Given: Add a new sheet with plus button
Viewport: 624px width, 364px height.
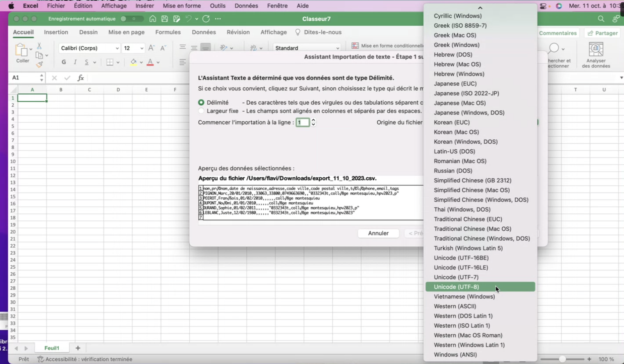Looking at the screenshot, I should 78,348.
